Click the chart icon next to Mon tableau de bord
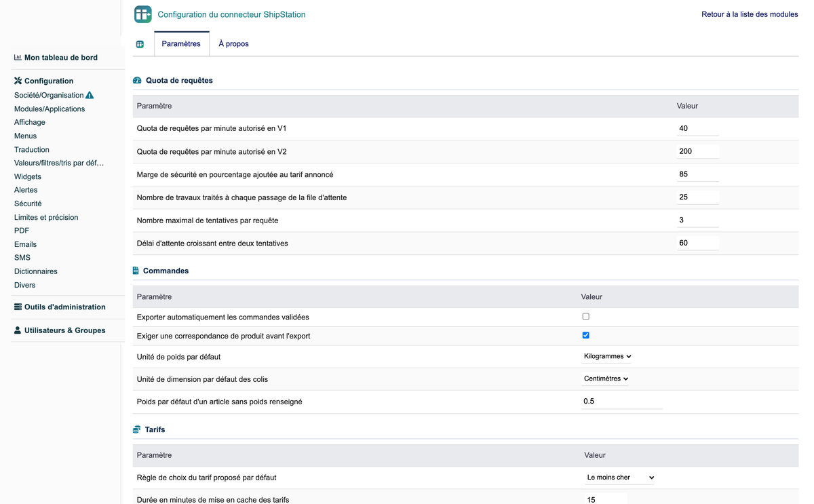The image size is (814, 504). (18, 58)
